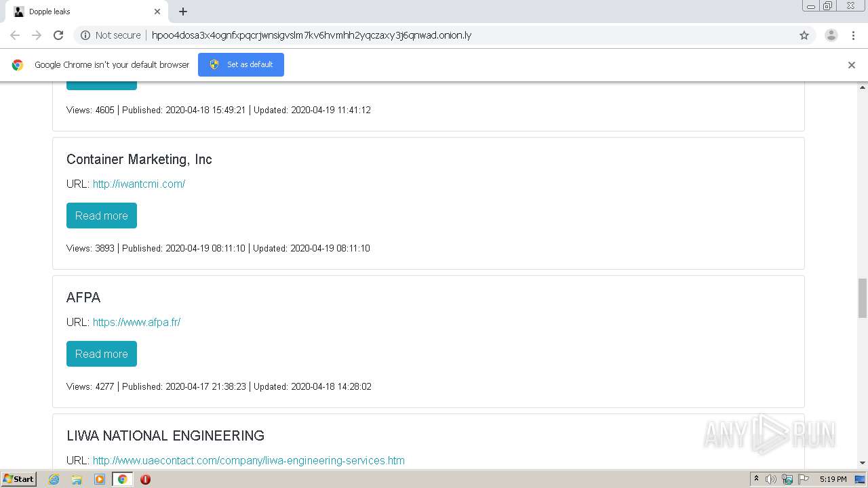Click the taskbar clock 5:19 PM
The image size is (868, 488).
tap(833, 479)
